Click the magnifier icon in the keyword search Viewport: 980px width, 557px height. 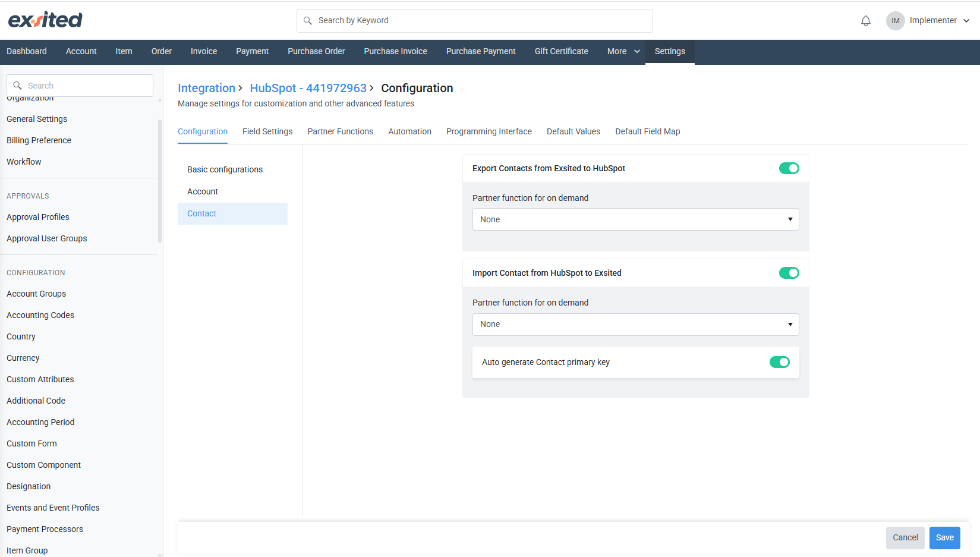pos(308,21)
